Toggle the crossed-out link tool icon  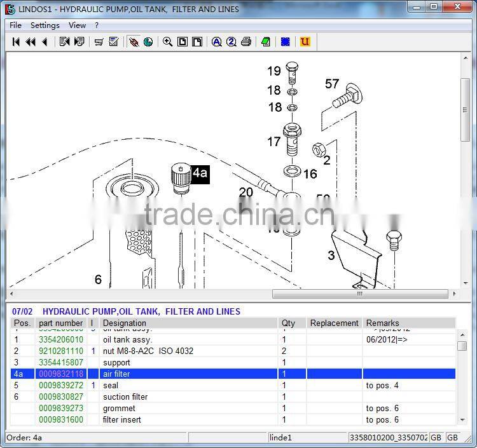click(x=134, y=42)
